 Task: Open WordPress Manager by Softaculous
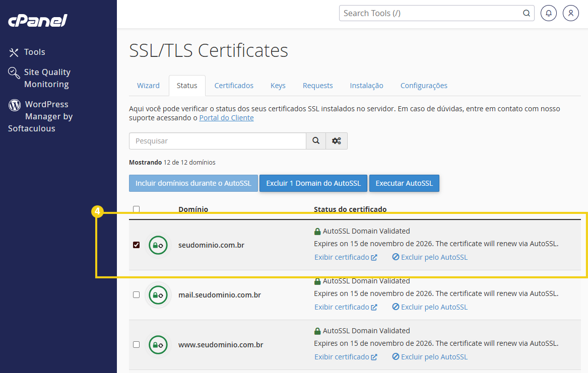pos(40,116)
